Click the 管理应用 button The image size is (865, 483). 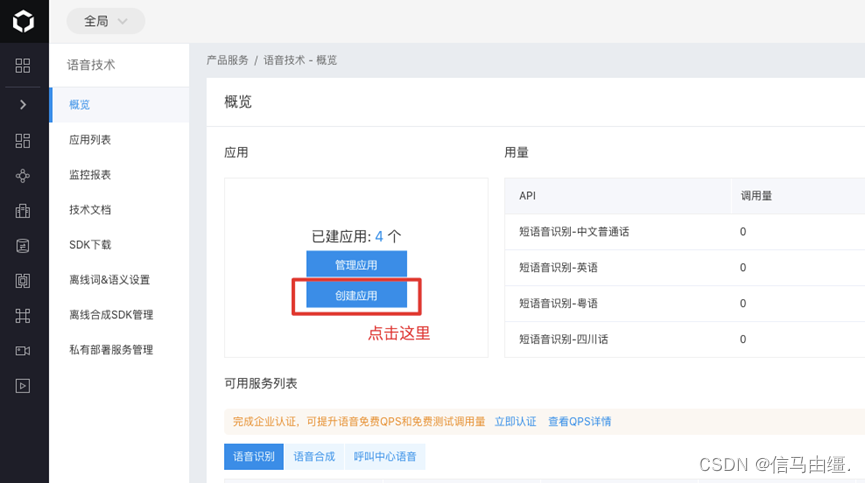click(x=356, y=265)
